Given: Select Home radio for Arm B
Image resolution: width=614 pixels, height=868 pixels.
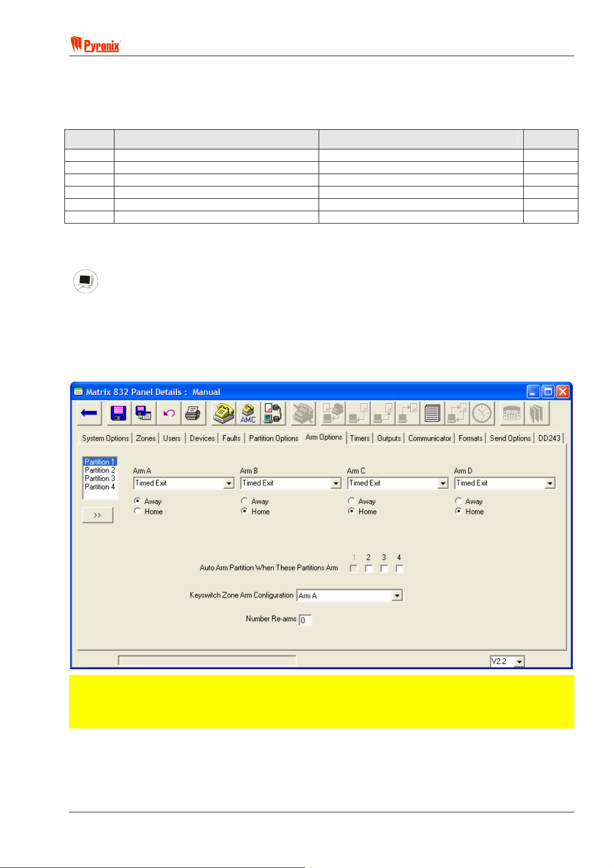Looking at the screenshot, I should coord(244,511).
